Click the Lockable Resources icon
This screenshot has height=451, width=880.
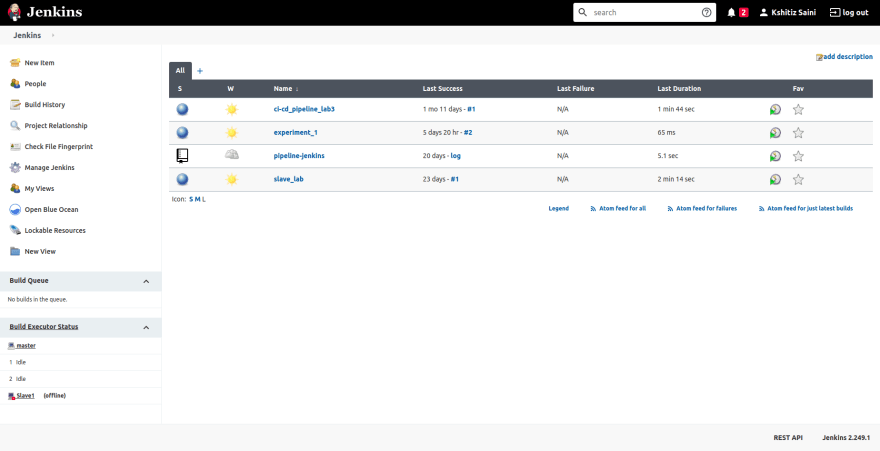pos(16,231)
